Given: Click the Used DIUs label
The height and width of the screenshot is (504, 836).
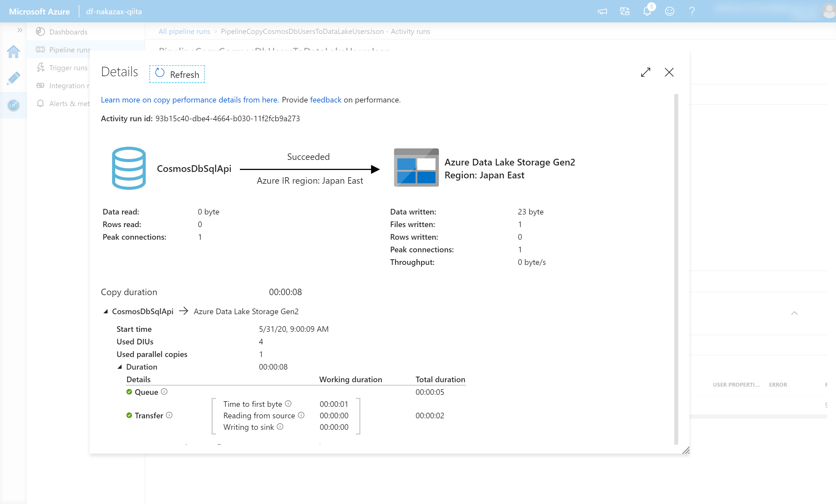Looking at the screenshot, I should [x=135, y=341].
